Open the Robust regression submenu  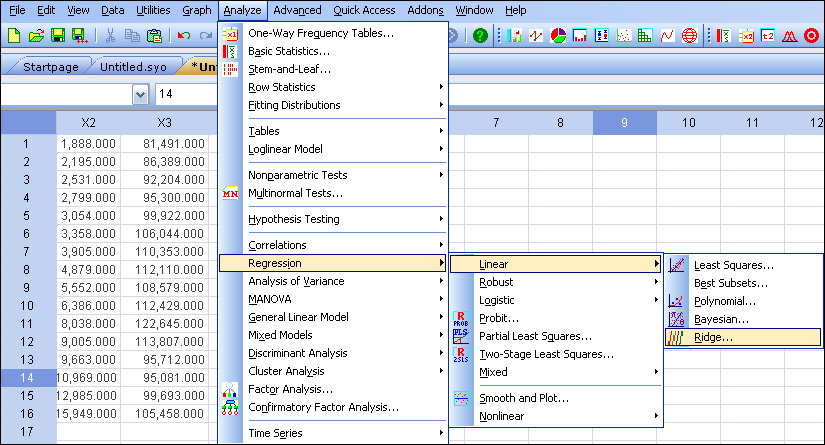point(556,282)
